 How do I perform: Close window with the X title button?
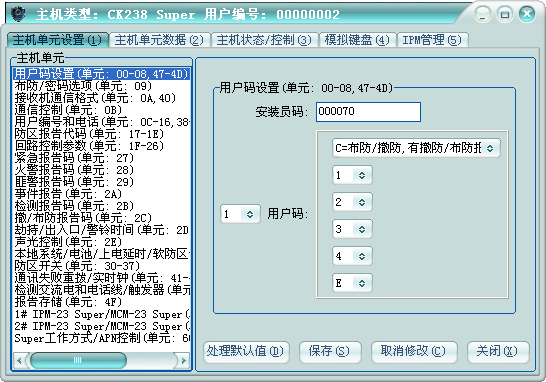tap(527, 14)
